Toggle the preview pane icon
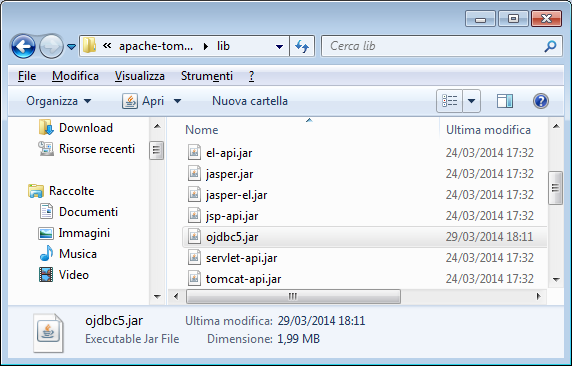 click(x=505, y=101)
